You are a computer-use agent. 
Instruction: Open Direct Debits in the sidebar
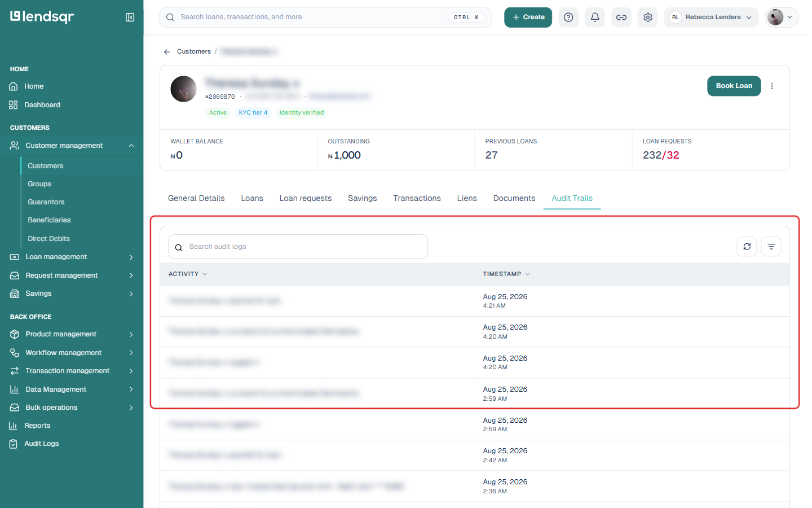pyautogui.click(x=49, y=239)
